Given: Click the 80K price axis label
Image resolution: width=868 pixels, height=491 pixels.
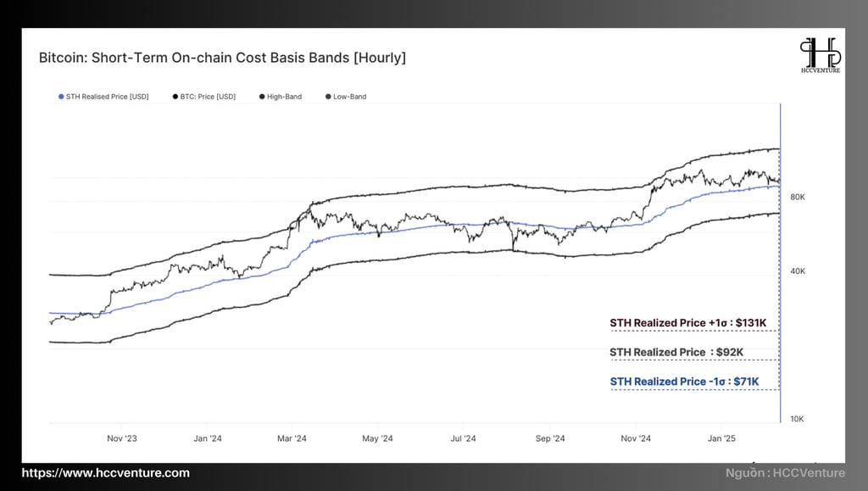Looking at the screenshot, I should click(x=798, y=197).
